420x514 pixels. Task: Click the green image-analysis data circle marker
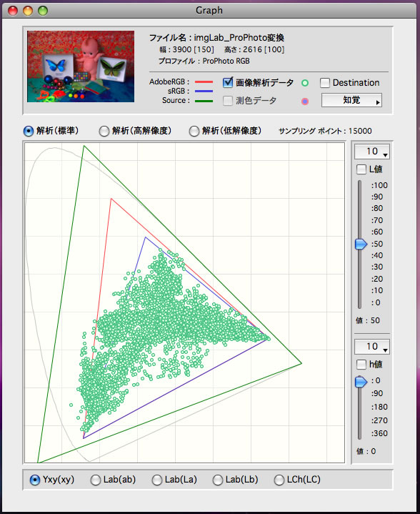(305, 83)
